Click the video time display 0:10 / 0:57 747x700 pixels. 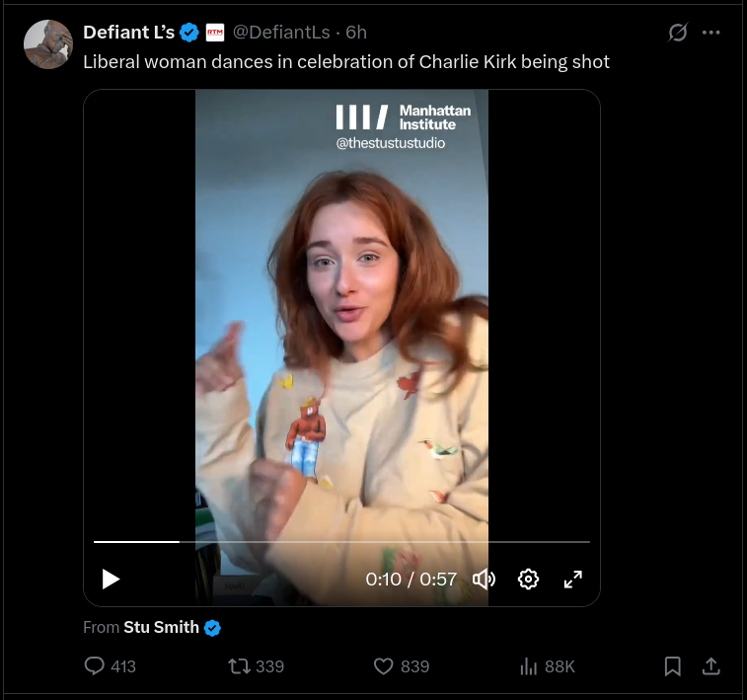411,580
